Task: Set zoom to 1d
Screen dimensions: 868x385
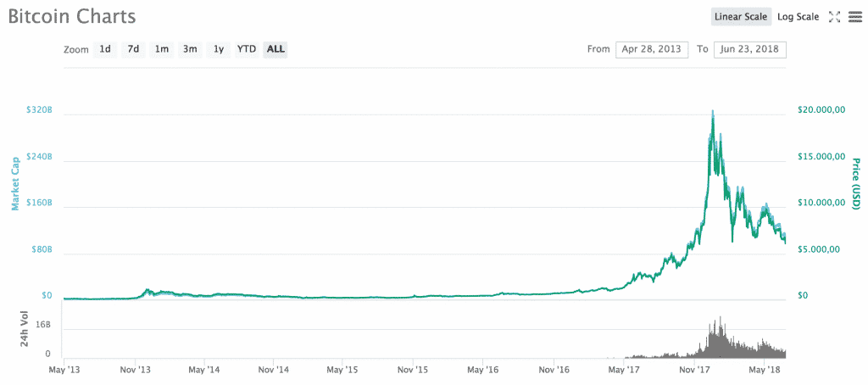Action: pos(105,48)
